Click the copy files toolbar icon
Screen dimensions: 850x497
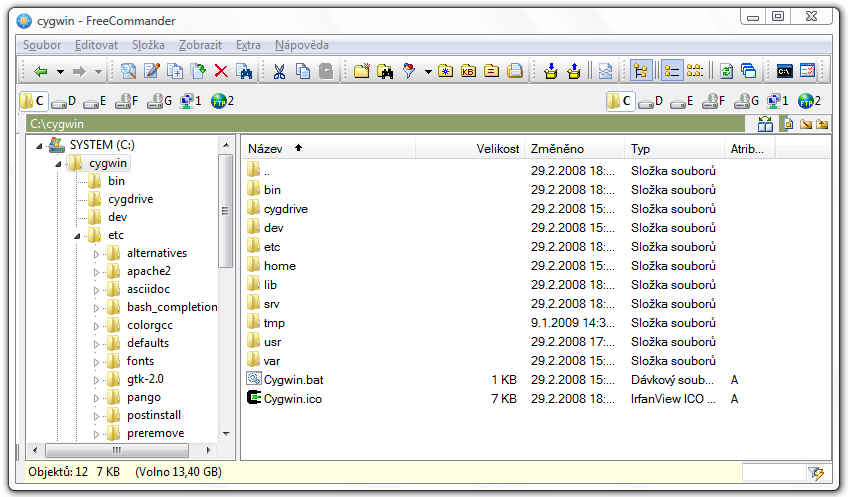[175, 71]
